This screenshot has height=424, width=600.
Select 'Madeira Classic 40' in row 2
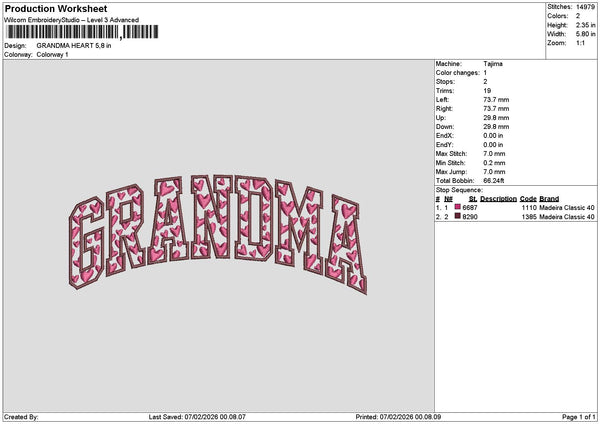567,217
